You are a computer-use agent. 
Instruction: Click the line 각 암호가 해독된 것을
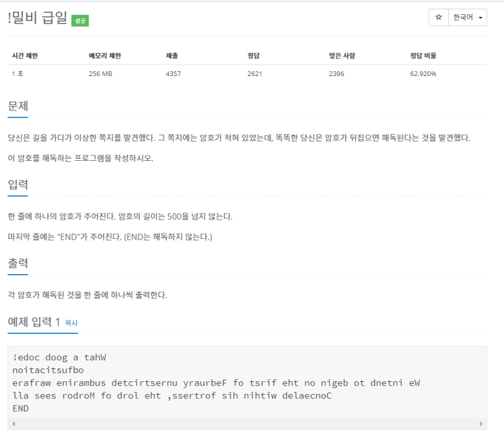coord(88,294)
